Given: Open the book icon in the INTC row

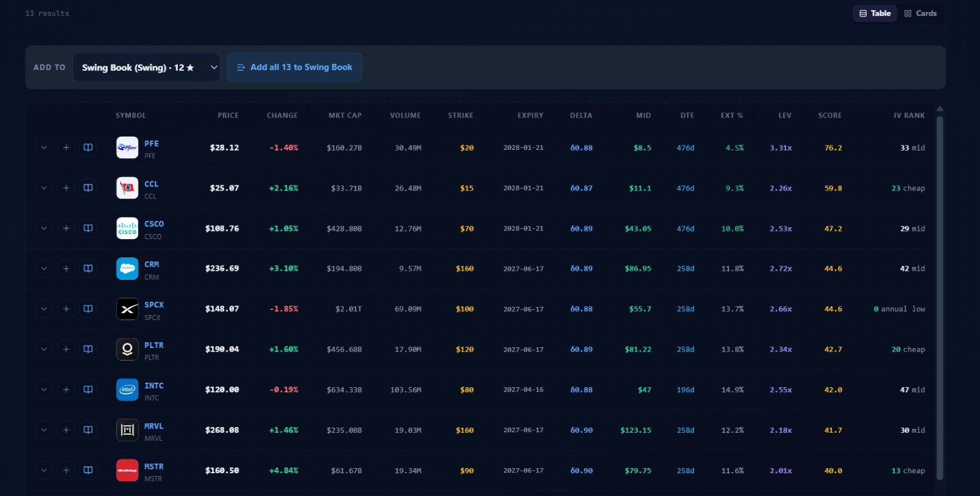Looking at the screenshot, I should click(x=89, y=390).
